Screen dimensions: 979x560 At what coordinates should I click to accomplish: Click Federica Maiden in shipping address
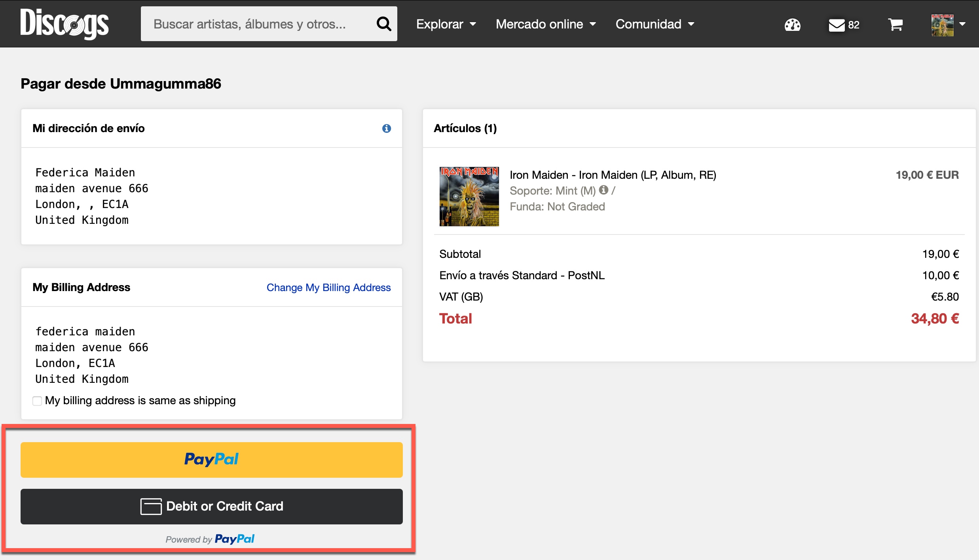click(85, 173)
